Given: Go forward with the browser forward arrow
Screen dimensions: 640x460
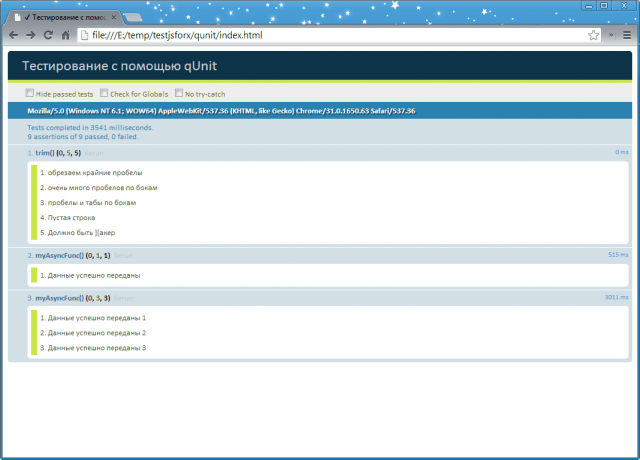Looking at the screenshot, I should tap(31, 35).
